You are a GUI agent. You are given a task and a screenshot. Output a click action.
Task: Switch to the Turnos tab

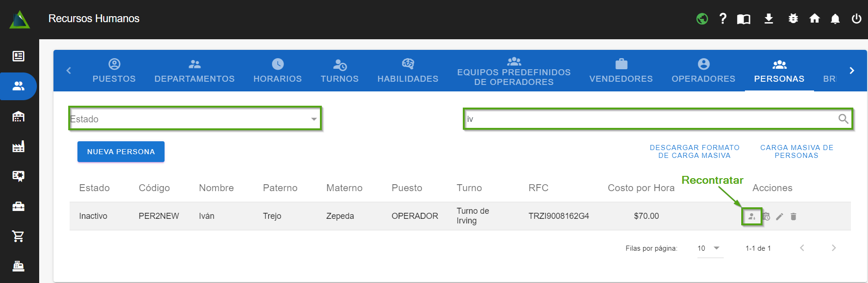[339, 71]
